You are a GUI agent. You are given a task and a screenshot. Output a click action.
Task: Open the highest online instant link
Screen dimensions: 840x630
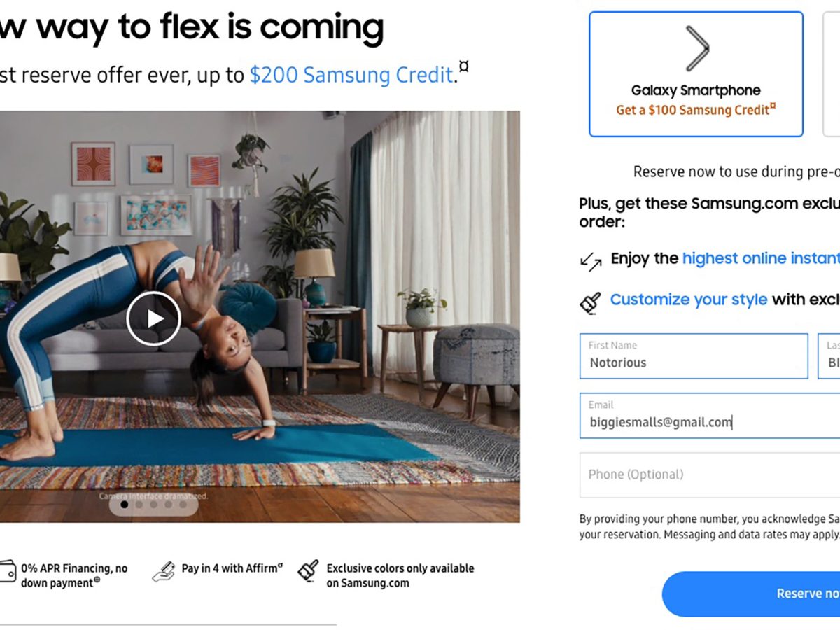[761, 258]
